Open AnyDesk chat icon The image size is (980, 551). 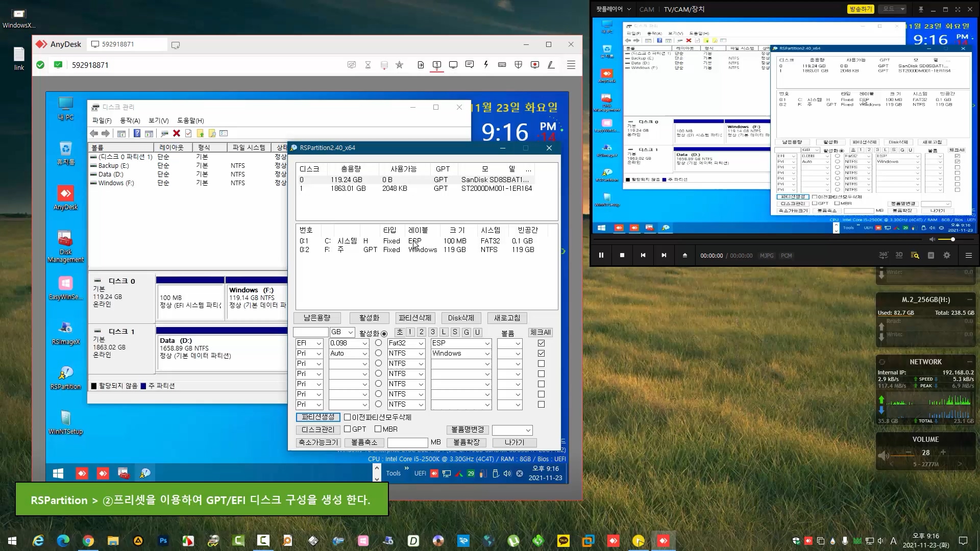tap(470, 65)
